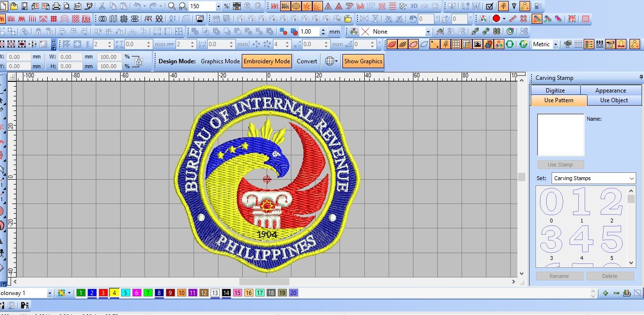
Task: Switch to the Use Object tab
Action: [614, 100]
